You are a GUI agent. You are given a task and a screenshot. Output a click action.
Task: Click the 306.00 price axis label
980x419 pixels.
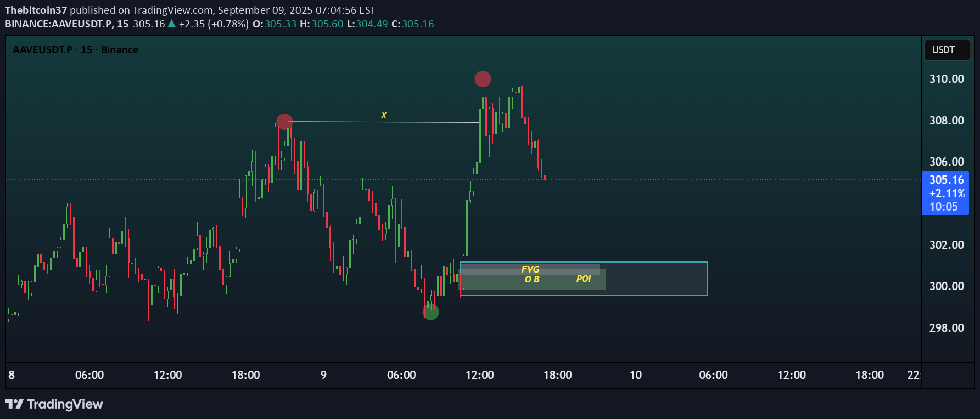[947, 162]
